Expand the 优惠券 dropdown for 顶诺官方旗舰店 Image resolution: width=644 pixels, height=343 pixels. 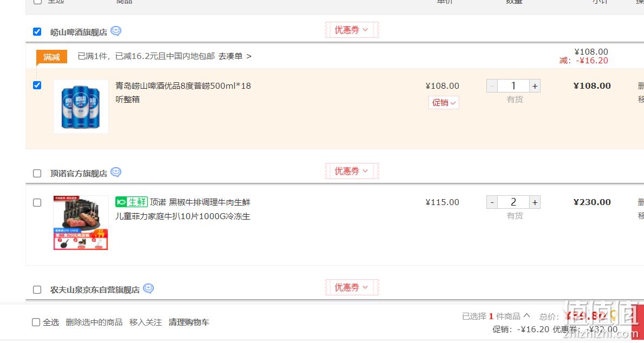352,171
